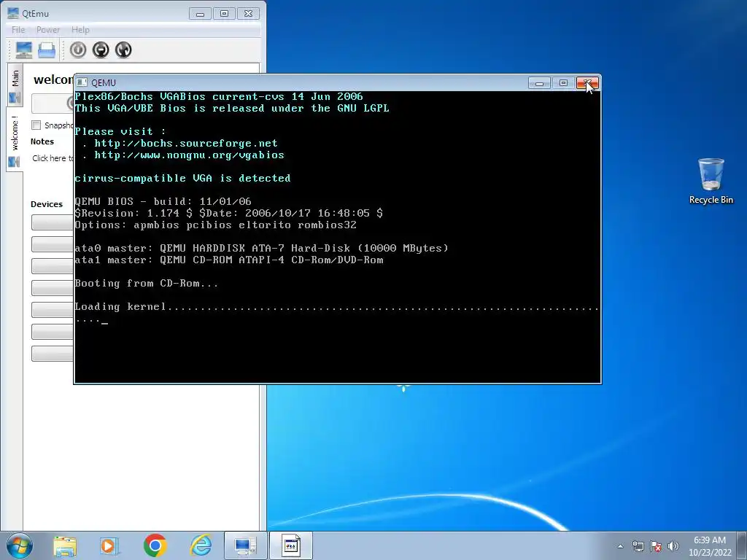Open the File menu in QtEmu
Screen dimensions: 747x560
click(x=18, y=29)
